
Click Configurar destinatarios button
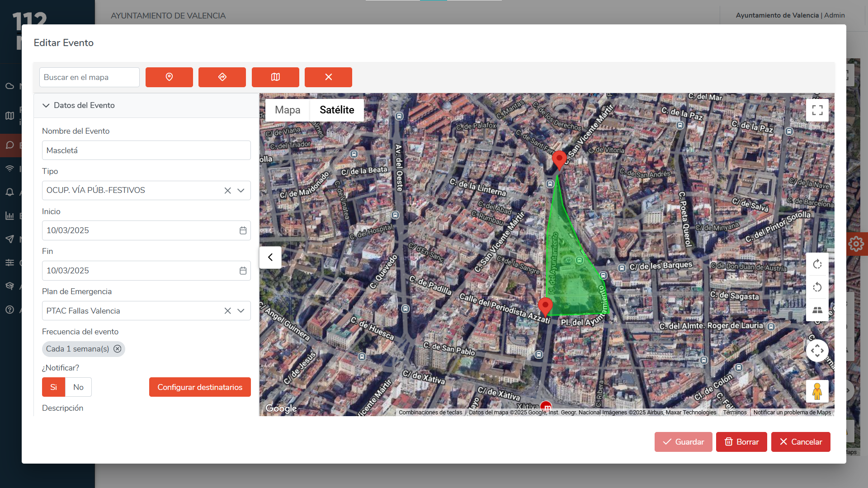(200, 387)
